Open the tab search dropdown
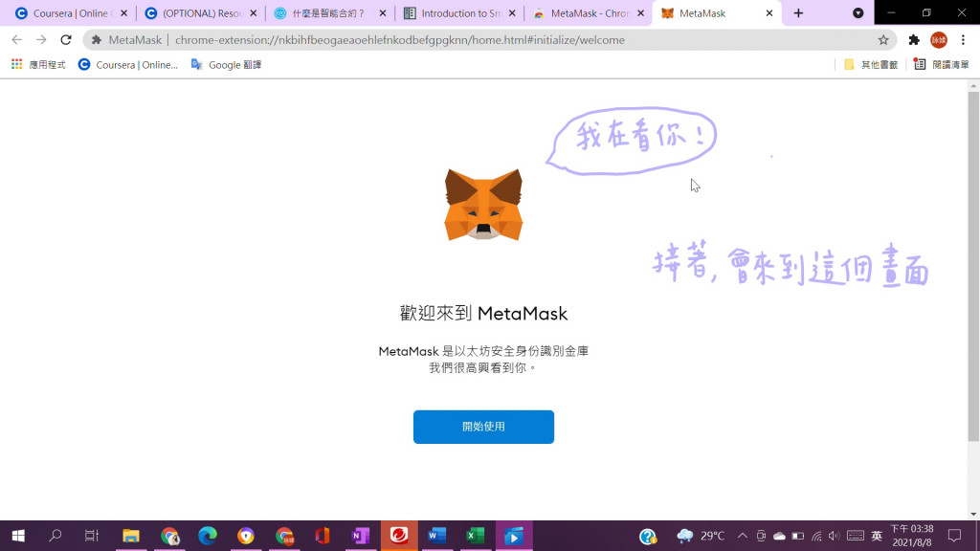Image resolution: width=980 pixels, height=551 pixels. click(x=858, y=13)
